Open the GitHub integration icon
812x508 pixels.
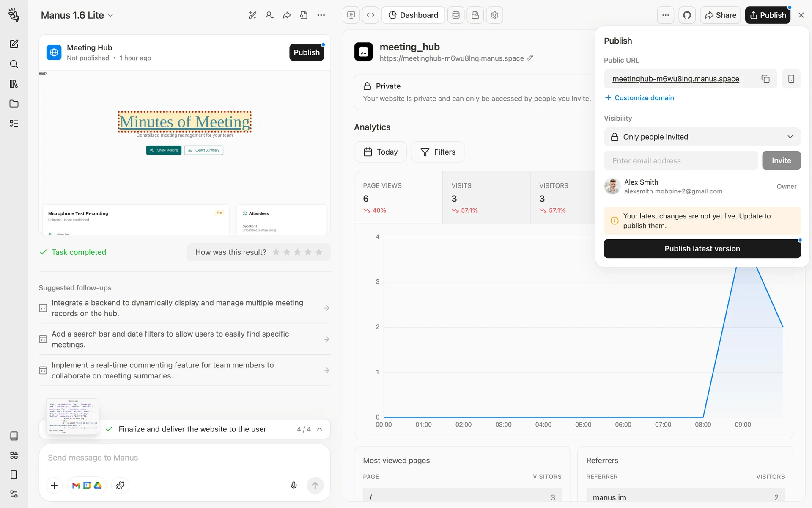[x=687, y=15]
